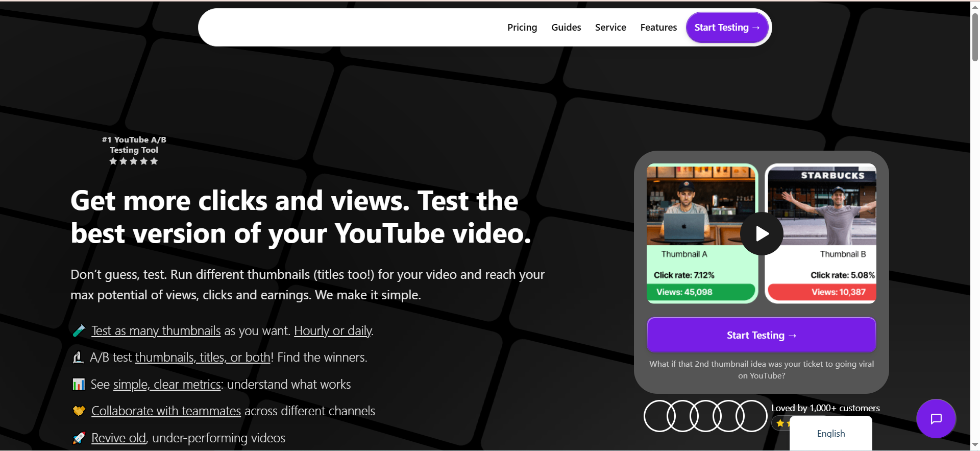The image size is (980, 451).
Task: Click 'Views: 10,387' red bar
Action: 822,292
